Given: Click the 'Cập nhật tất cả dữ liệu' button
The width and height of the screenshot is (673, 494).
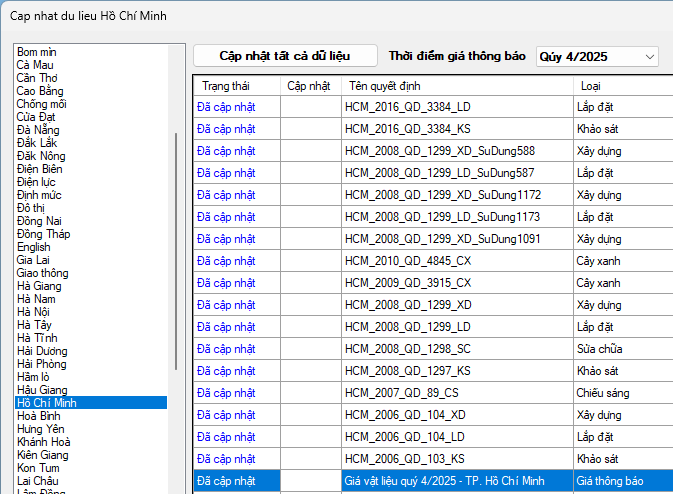Looking at the screenshot, I should 285,56.
